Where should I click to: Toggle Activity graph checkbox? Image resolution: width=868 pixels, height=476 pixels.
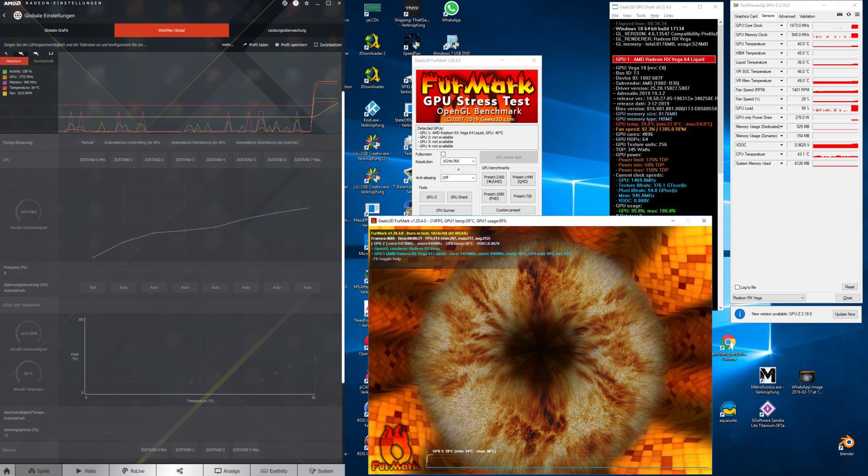pos(5,72)
